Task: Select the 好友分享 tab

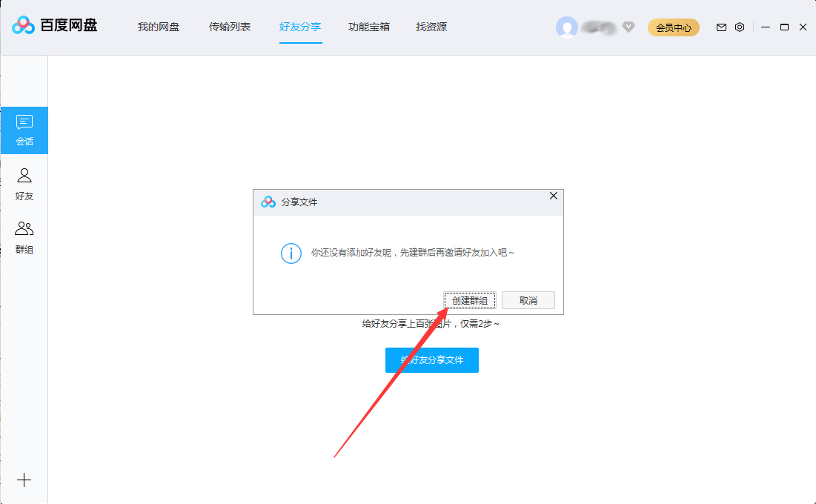Action: pos(300,27)
